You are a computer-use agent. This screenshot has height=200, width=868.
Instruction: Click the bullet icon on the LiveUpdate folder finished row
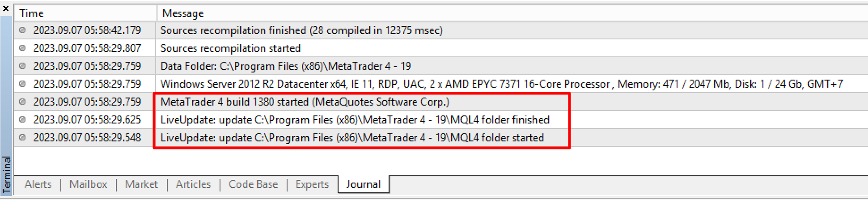[x=22, y=119]
